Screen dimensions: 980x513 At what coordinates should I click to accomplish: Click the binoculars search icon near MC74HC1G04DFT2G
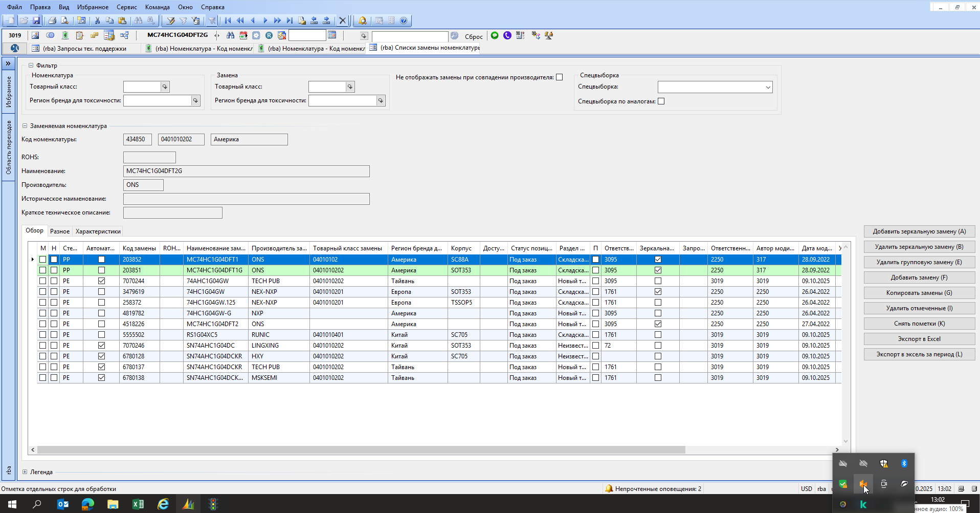coord(231,35)
